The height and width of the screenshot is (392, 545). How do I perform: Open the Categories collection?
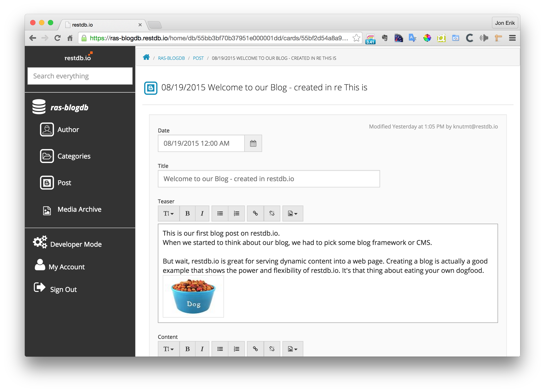[x=74, y=156]
